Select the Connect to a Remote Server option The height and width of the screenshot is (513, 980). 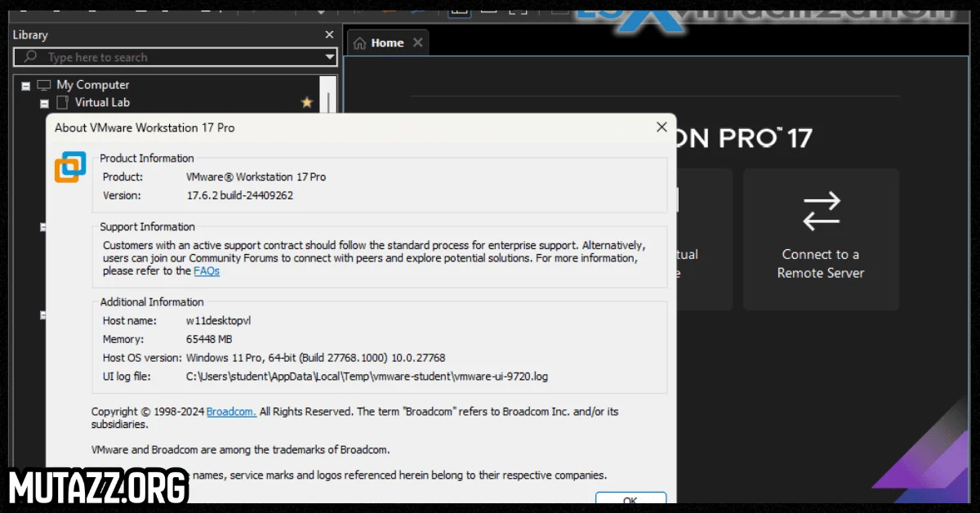point(821,239)
